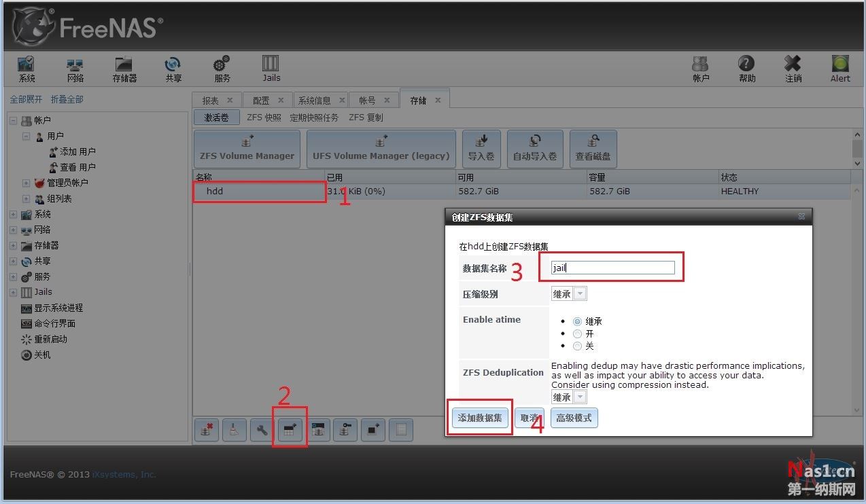Click the 注销 (Log out) icon
This screenshot has width=866, height=504.
click(x=793, y=69)
